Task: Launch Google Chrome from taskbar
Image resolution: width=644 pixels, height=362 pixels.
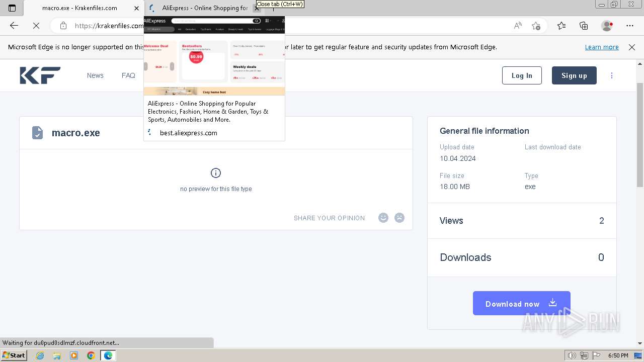Action: [91, 355]
